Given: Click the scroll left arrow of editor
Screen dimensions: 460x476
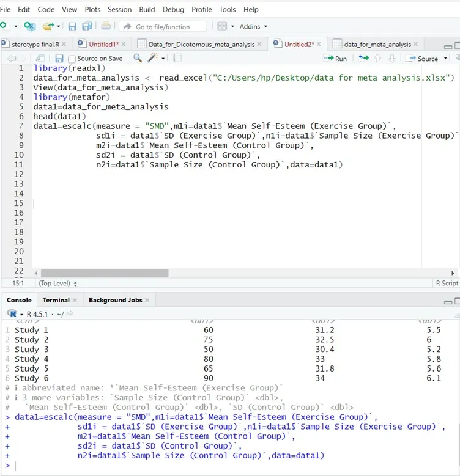Looking at the screenshot, I should click(36, 273).
